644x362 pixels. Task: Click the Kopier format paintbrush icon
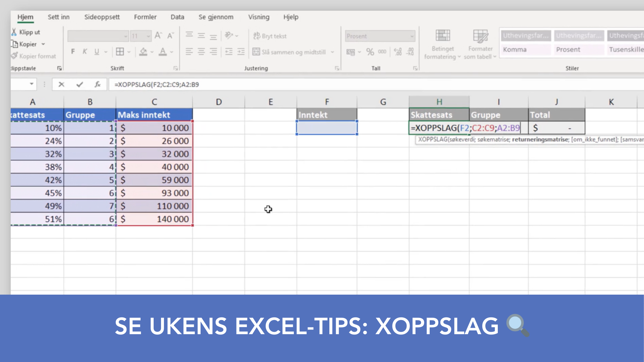click(x=14, y=56)
